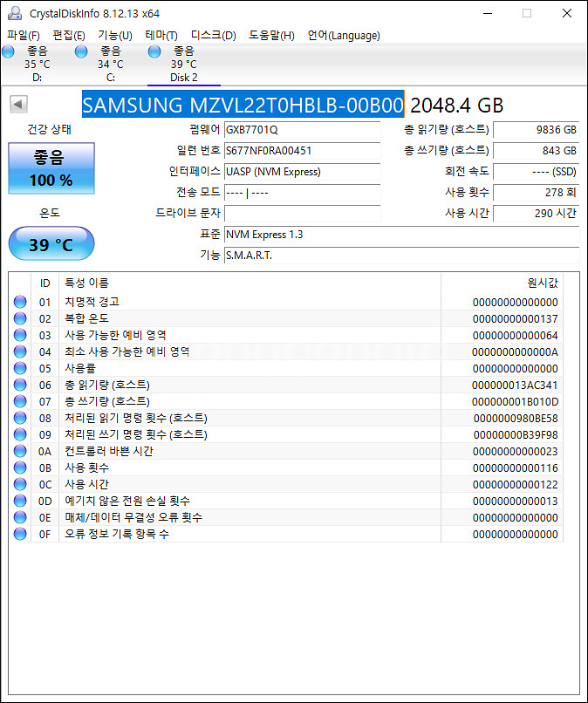Select the Disk 2 tab

pyautogui.click(x=184, y=65)
